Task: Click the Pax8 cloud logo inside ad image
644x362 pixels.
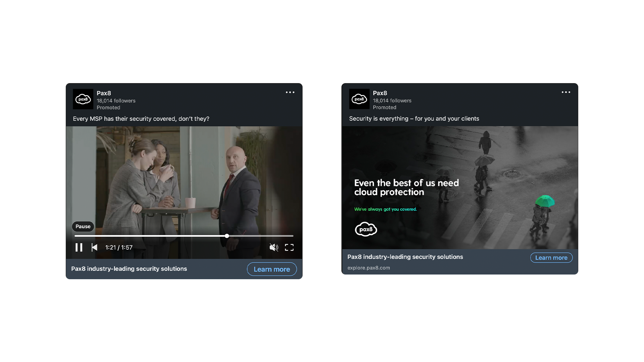Action: (x=366, y=229)
